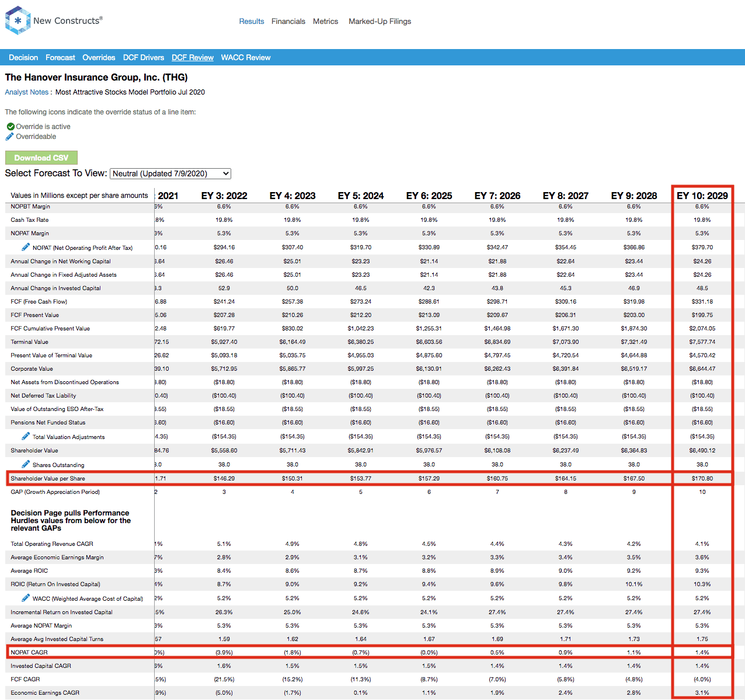
Task: Switch to the Decision tab
Action: (23, 57)
